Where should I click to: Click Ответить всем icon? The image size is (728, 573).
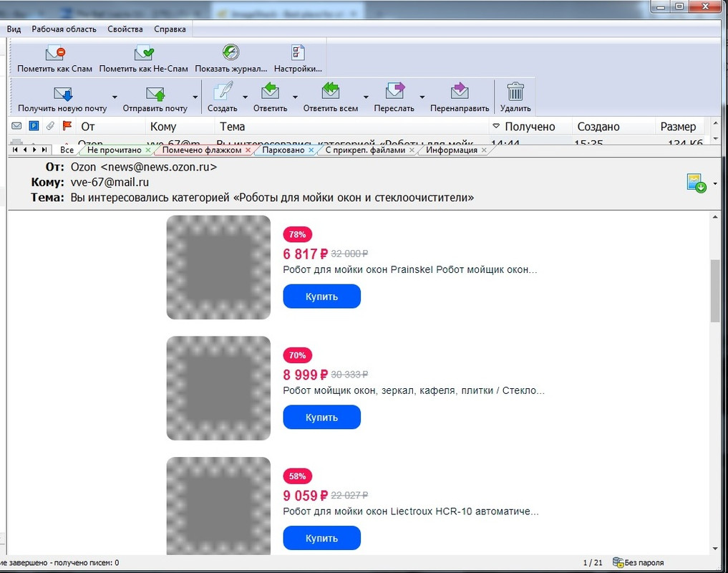coord(330,91)
